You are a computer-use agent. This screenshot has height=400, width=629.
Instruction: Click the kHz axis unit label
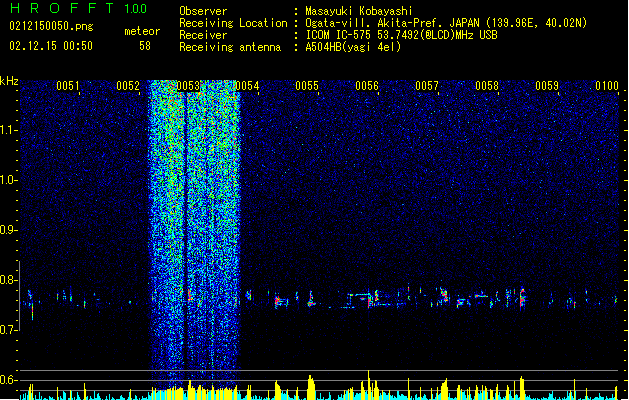click(9, 81)
